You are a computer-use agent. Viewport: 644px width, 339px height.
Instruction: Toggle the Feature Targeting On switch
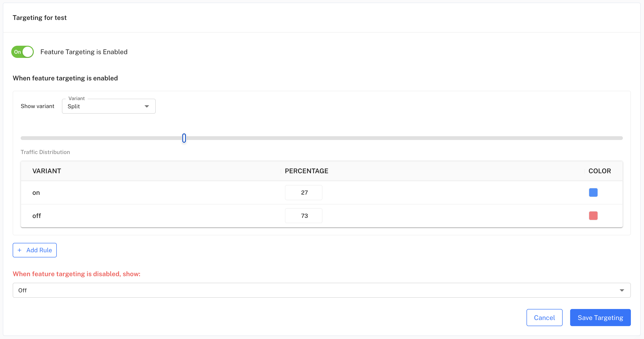click(23, 52)
